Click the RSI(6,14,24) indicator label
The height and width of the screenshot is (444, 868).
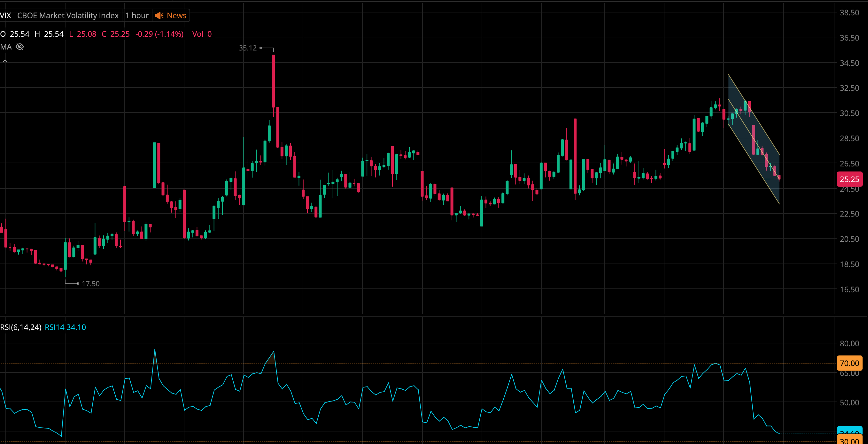(x=20, y=327)
